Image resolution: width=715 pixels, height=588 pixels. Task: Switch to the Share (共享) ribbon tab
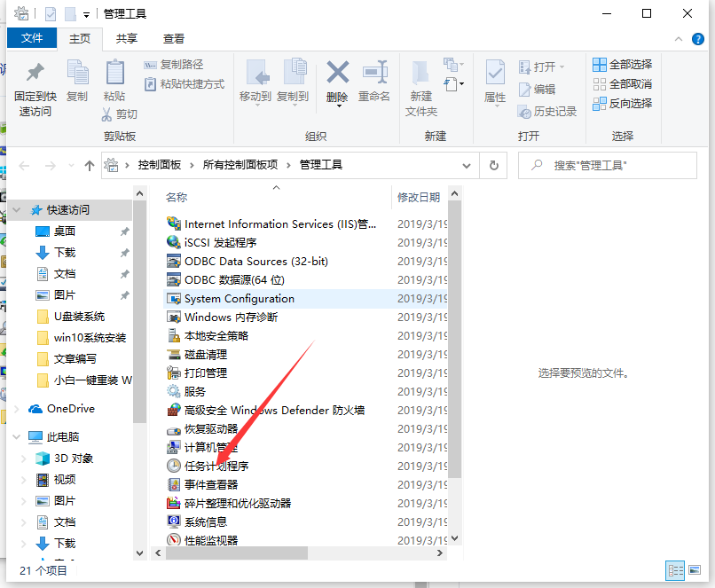pyautogui.click(x=127, y=38)
